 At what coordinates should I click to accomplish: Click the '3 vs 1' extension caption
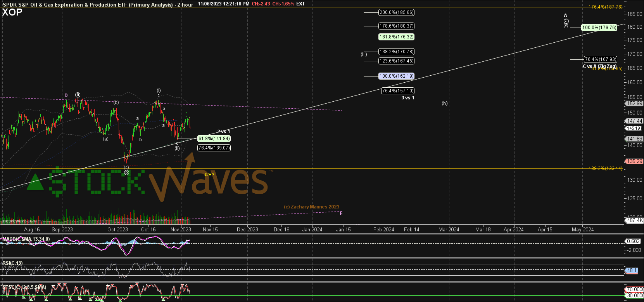point(407,98)
